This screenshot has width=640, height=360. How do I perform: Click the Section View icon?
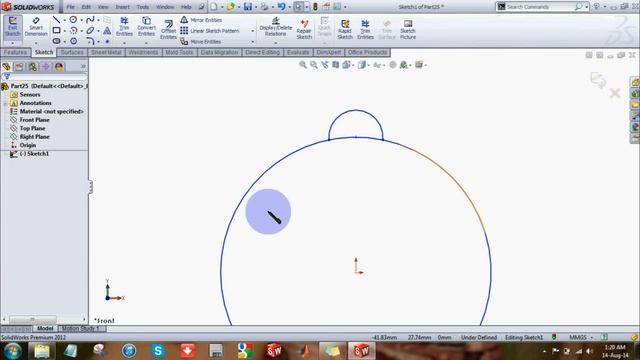(336, 64)
